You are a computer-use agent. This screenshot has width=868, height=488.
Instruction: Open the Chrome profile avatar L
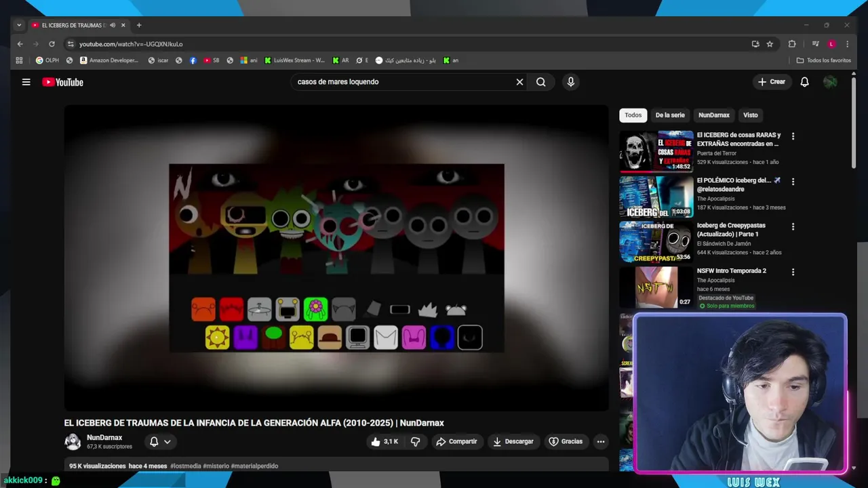[x=831, y=44]
